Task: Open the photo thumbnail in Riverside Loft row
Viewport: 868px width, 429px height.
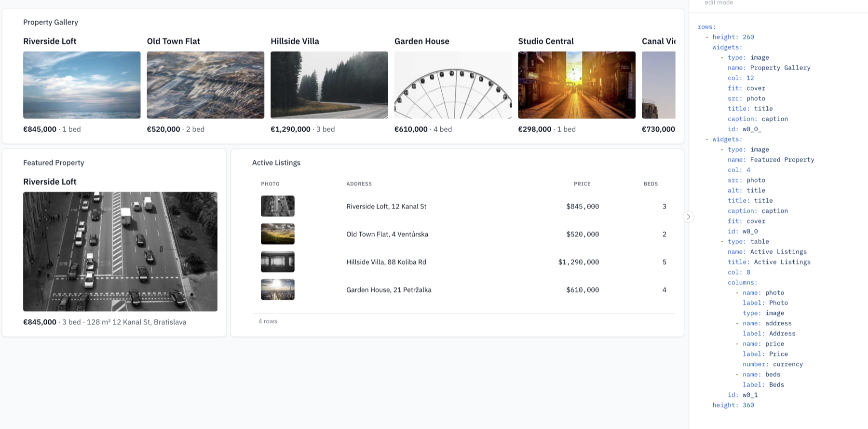Action: click(278, 206)
